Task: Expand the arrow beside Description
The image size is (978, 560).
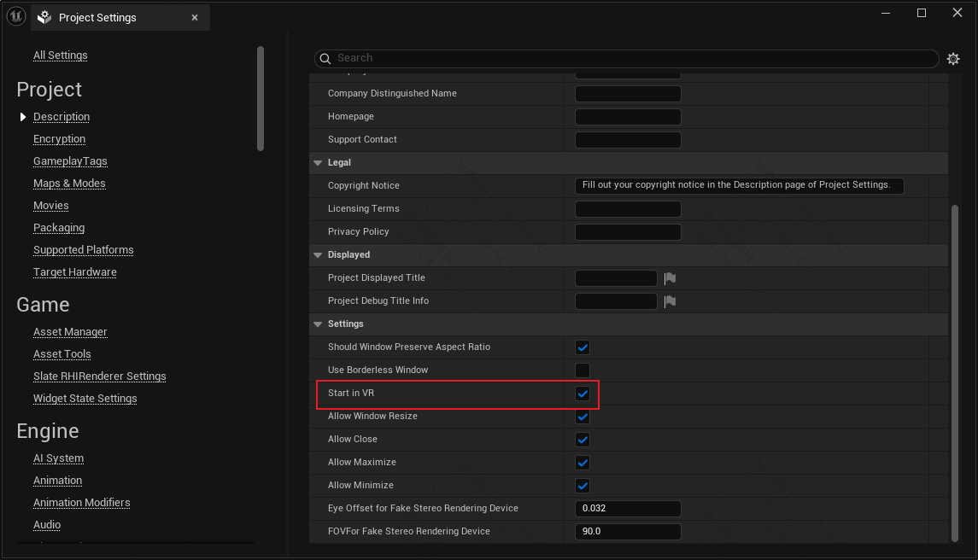Action: point(23,117)
